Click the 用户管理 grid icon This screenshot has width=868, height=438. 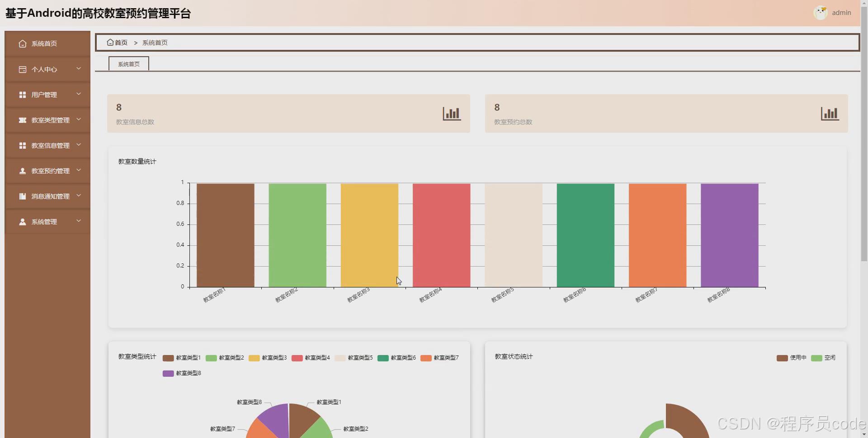tap(23, 95)
